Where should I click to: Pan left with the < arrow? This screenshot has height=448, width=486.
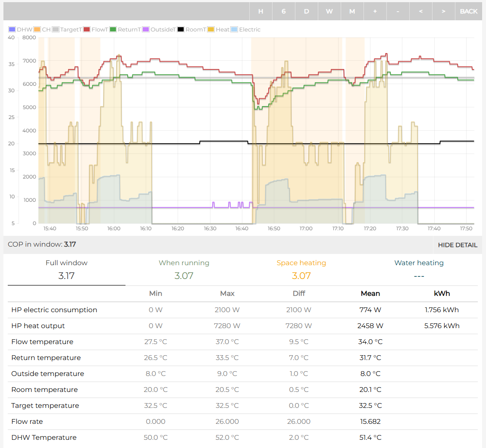click(421, 11)
